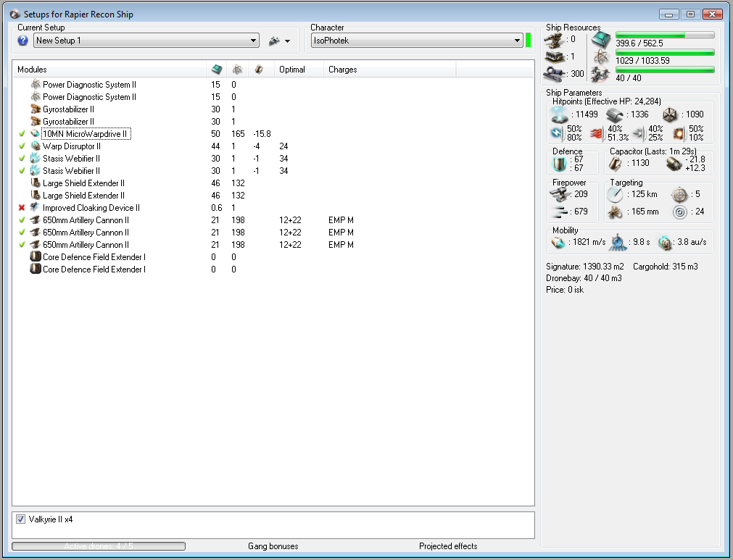Open Projected effects panel

(448, 546)
